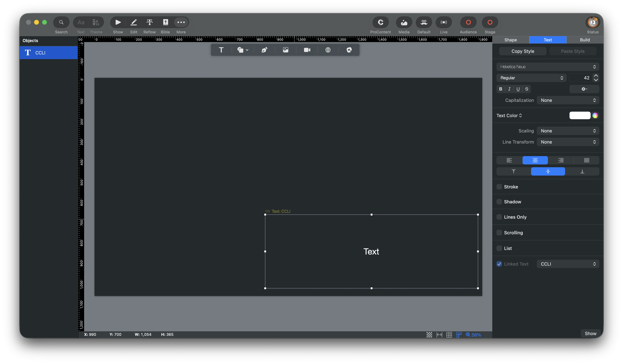623x364 pixels.
Task: Click the font size field showing 42
Action: (580, 78)
